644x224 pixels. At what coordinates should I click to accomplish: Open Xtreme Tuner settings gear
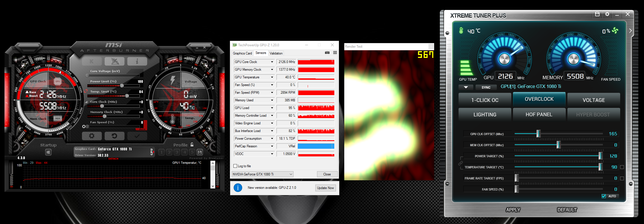pos(607,14)
